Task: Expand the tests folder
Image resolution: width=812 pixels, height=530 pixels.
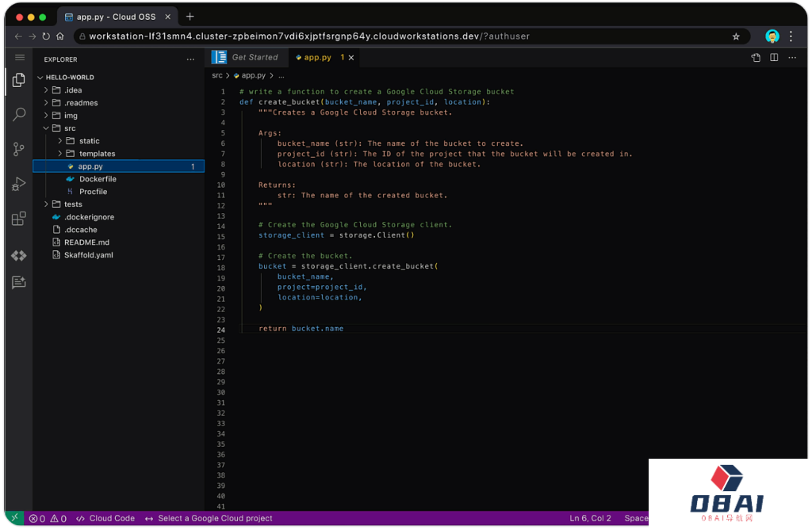Action: point(73,204)
